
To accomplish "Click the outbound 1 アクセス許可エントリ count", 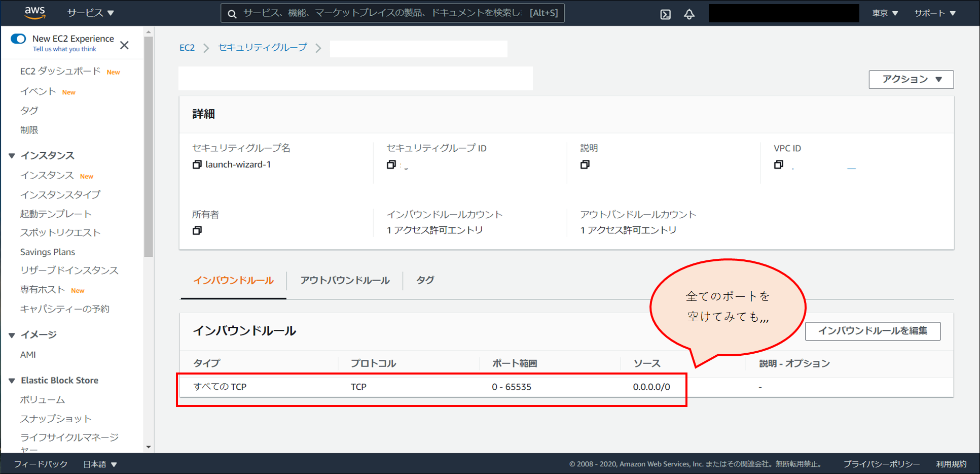I will pyautogui.click(x=628, y=230).
